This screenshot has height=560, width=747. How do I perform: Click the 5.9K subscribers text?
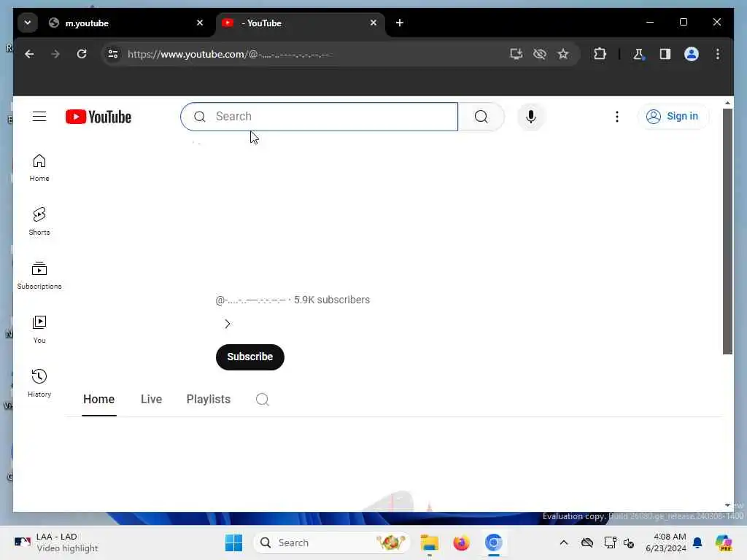click(332, 300)
